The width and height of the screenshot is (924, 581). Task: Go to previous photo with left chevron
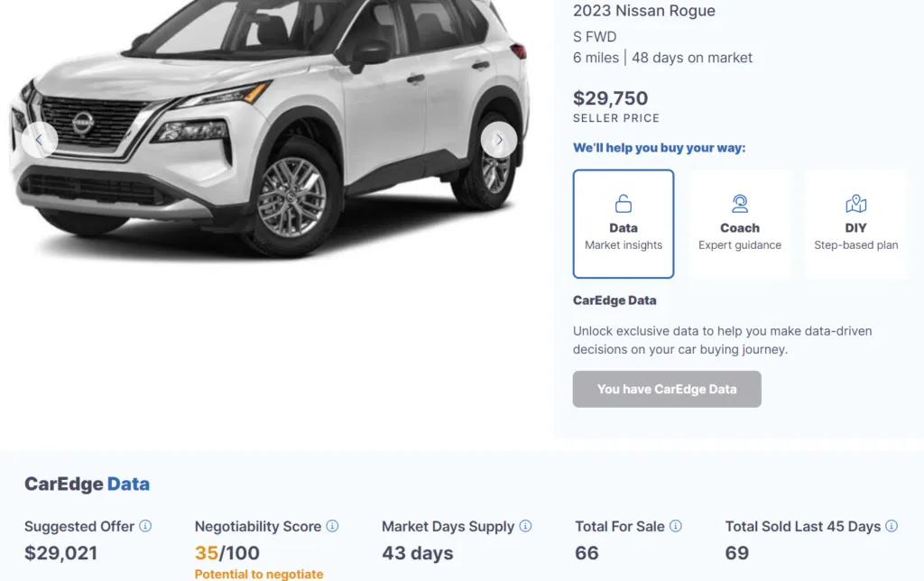[39, 140]
